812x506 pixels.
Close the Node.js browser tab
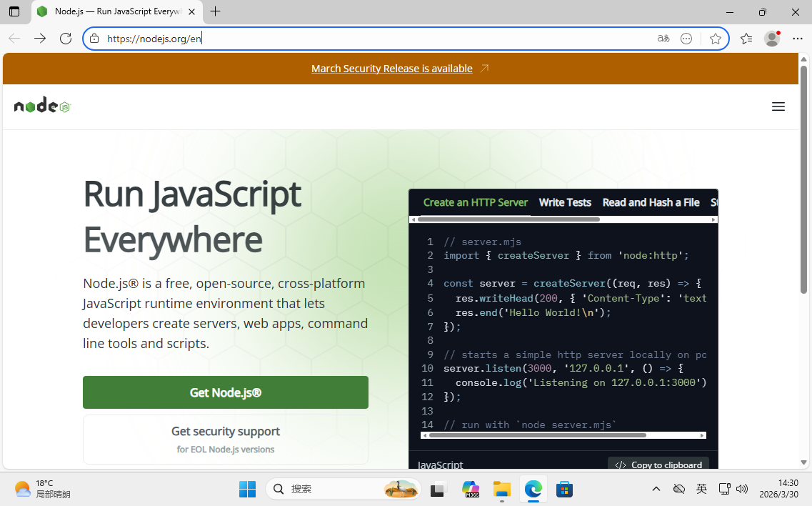coord(191,11)
